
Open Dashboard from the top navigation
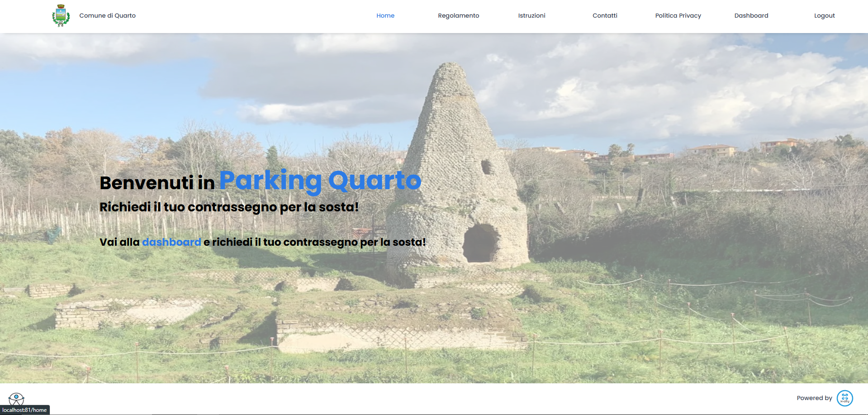751,15
